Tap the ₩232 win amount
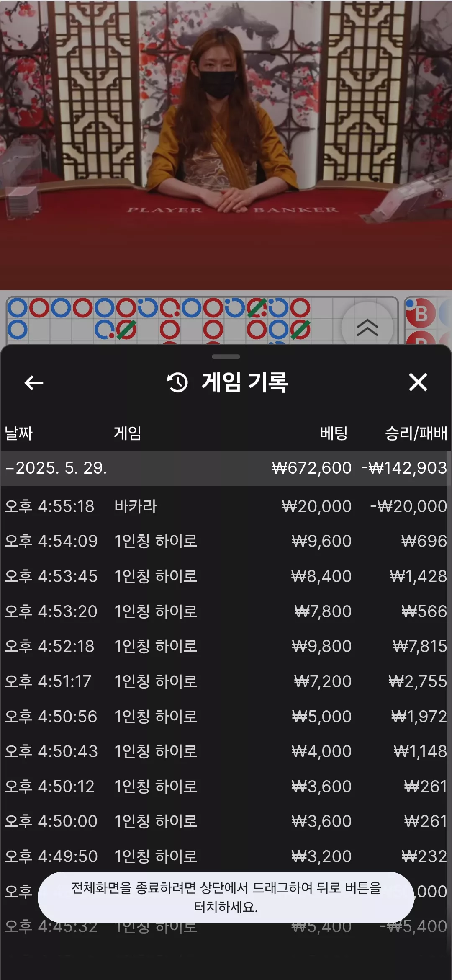The height and width of the screenshot is (980, 452). 424,856
